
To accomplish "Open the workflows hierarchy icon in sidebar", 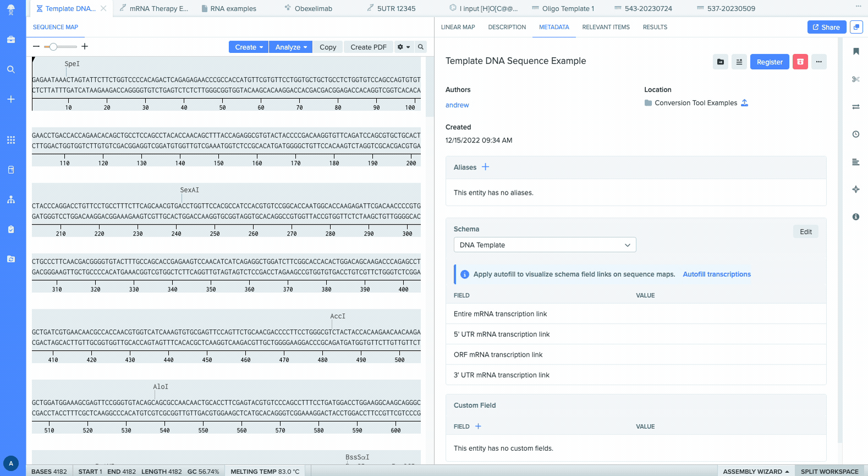I will (11, 200).
